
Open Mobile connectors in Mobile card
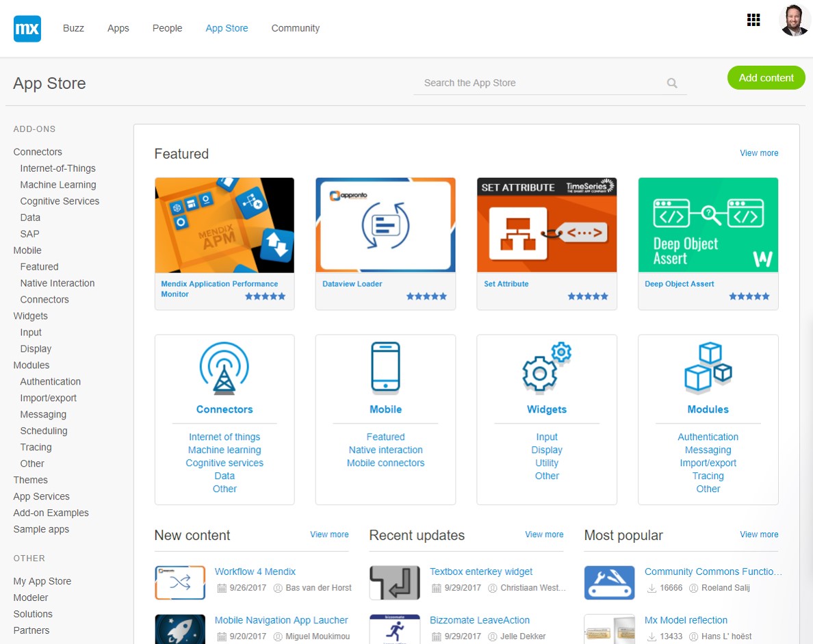click(x=386, y=463)
